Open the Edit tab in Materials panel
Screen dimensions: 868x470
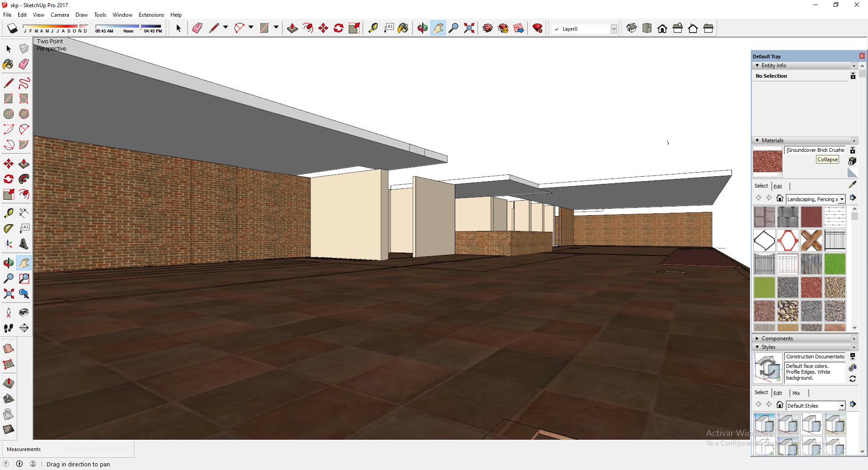[x=778, y=187]
